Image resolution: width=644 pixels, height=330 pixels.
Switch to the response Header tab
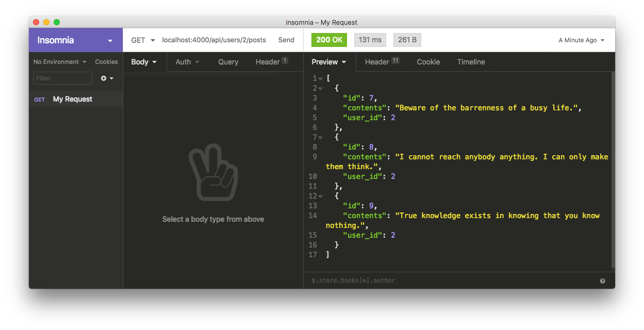(x=382, y=62)
